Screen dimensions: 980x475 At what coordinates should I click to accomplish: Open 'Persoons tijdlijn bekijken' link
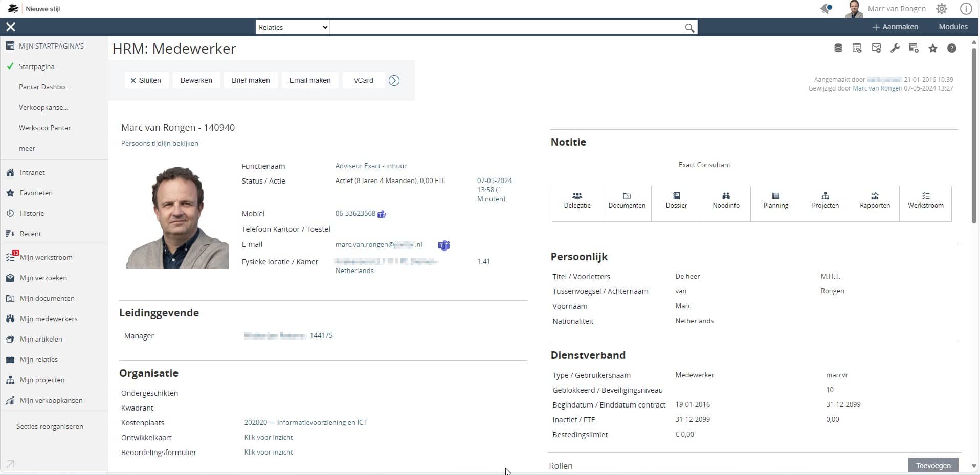click(160, 144)
